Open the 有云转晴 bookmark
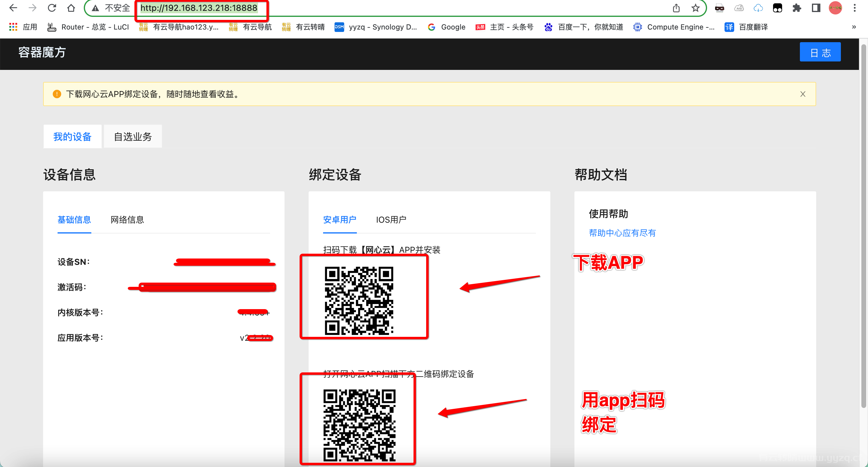This screenshot has height=467, width=868. (x=303, y=27)
